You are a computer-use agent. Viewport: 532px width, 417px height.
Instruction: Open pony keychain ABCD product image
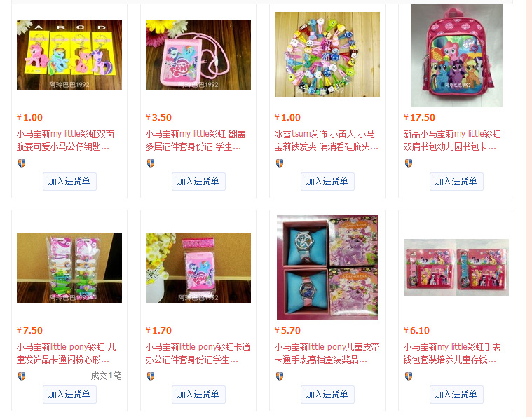(x=69, y=55)
